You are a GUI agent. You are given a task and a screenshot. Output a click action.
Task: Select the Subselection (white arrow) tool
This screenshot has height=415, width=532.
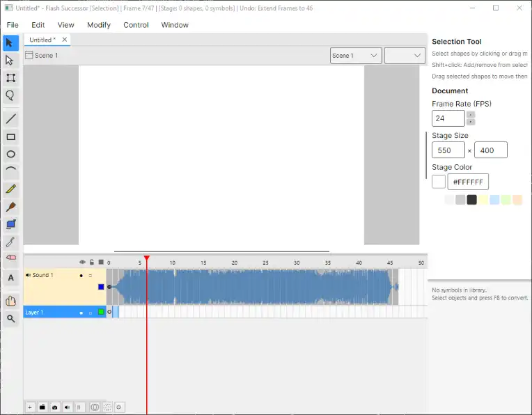(x=10, y=61)
